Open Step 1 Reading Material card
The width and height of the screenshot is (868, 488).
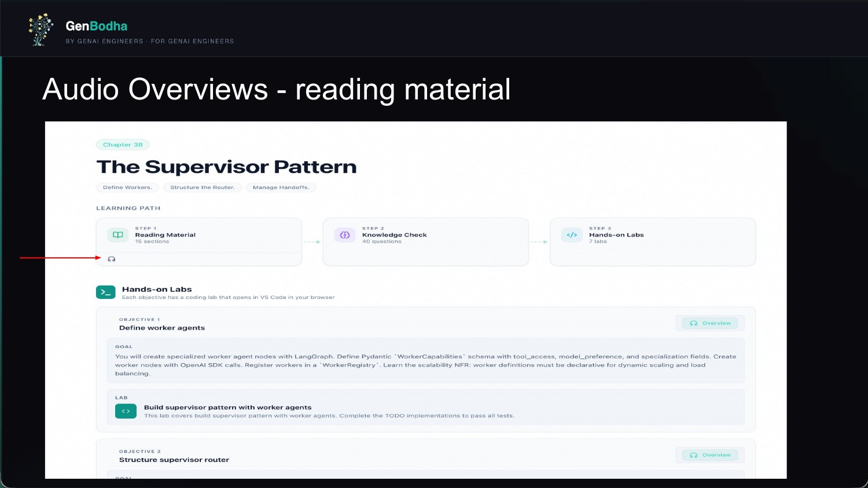198,235
